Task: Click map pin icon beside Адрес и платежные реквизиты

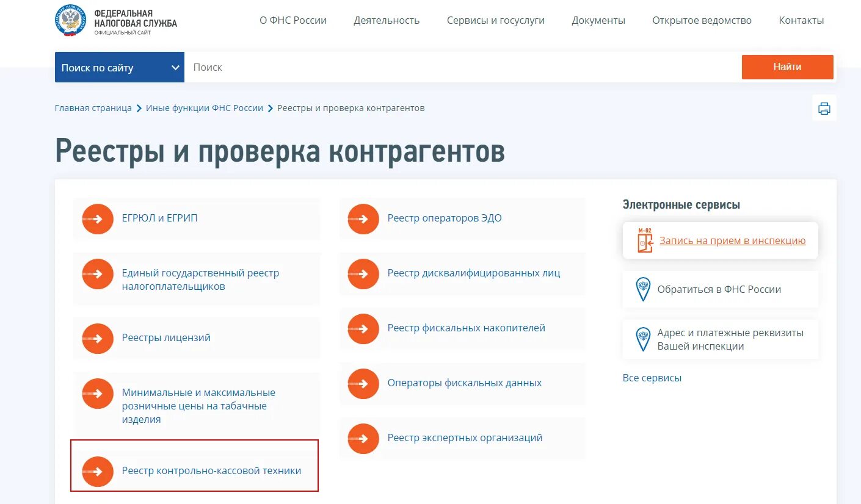Action: (x=643, y=339)
